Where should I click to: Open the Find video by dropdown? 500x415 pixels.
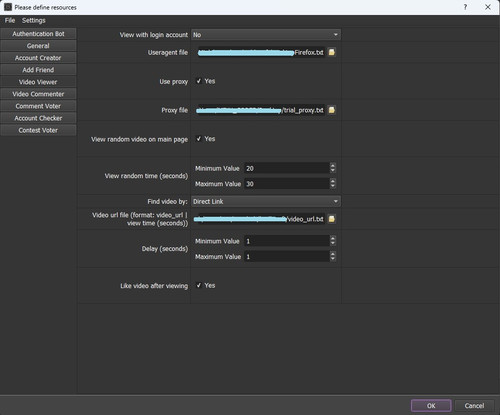(266, 201)
